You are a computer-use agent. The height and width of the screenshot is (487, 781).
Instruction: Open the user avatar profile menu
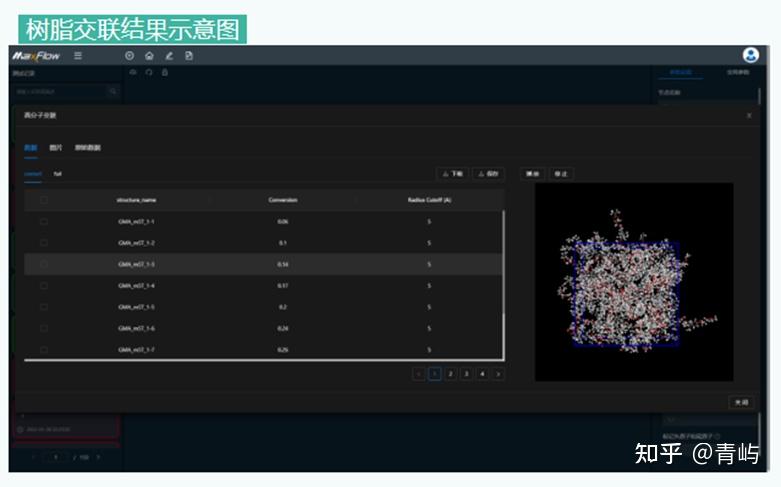pos(751,55)
